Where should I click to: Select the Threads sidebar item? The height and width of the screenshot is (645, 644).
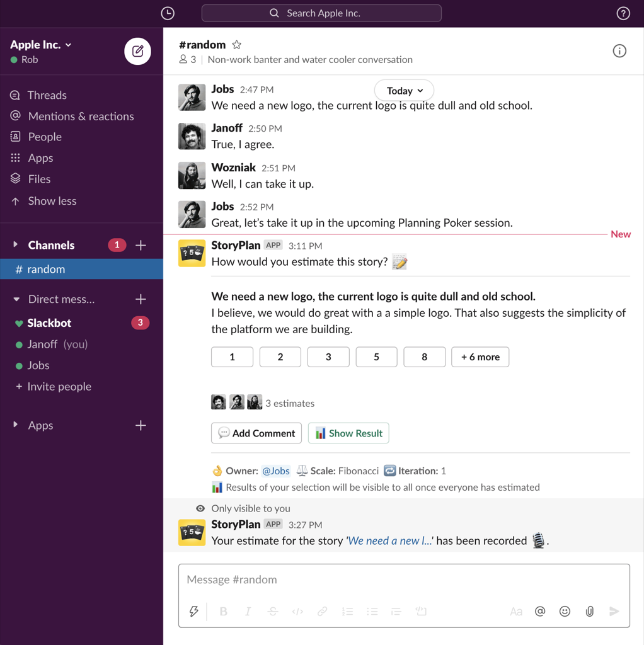pos(47,95)
